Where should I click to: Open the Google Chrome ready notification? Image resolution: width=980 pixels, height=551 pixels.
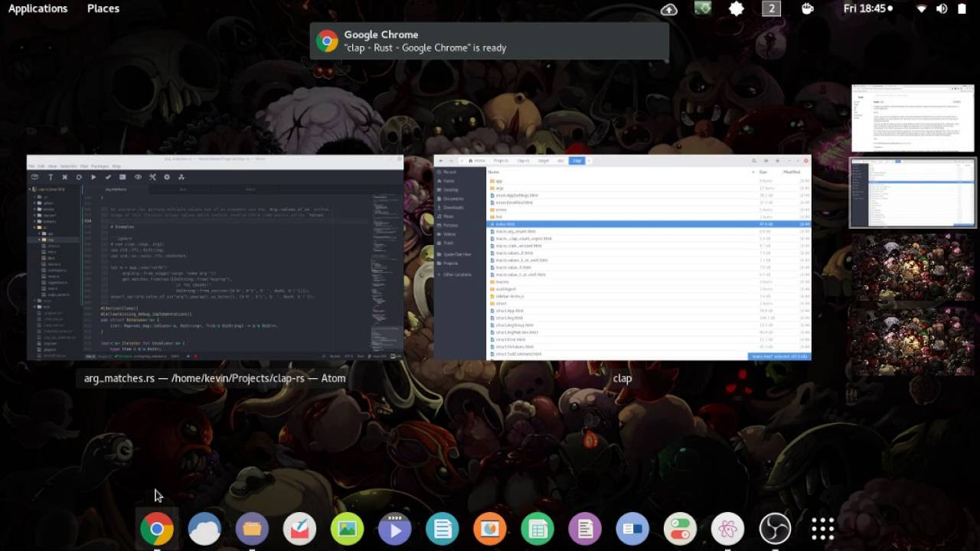click(x=489, y=41)
